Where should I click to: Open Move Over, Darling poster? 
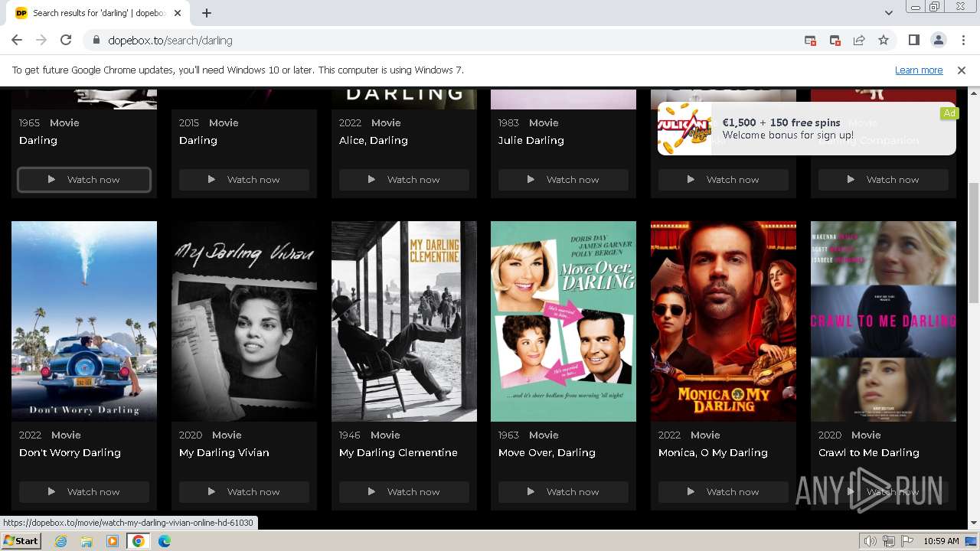[x=563, y=321]
